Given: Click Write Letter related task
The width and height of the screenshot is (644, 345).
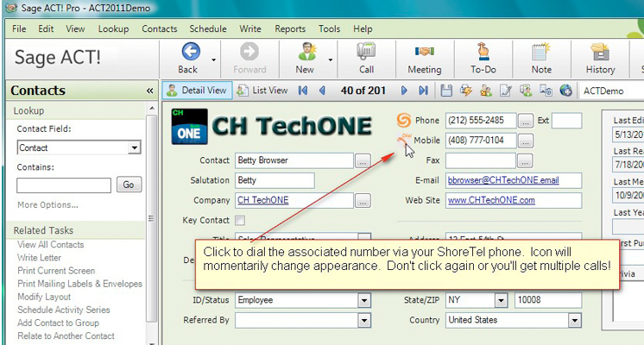Looking at the screenshot, I should [x=39, y=258].
